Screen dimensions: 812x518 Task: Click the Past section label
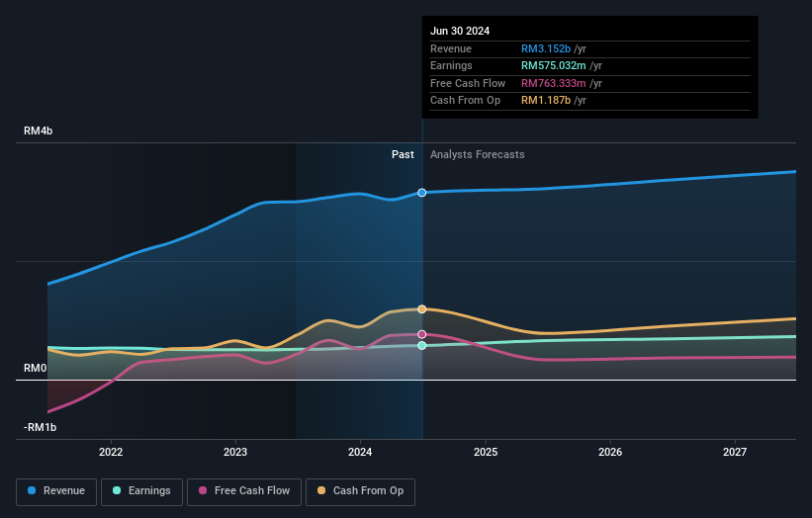(x=403, y=154)
